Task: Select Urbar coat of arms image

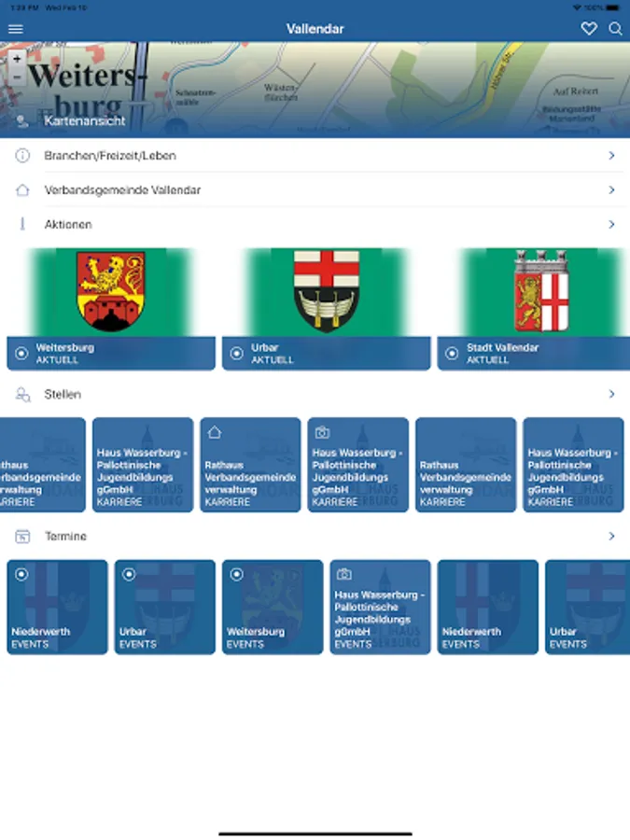Action: [x=327, y=292]
